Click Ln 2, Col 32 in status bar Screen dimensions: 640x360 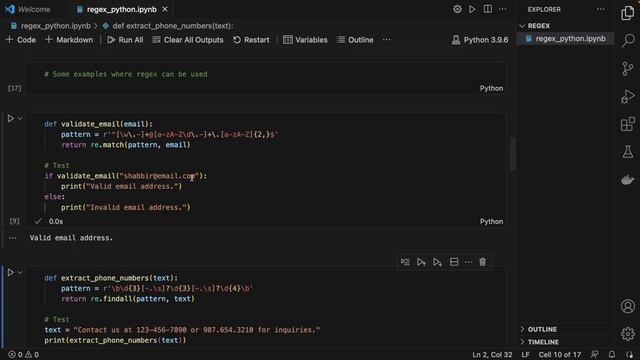click(492, 354)
